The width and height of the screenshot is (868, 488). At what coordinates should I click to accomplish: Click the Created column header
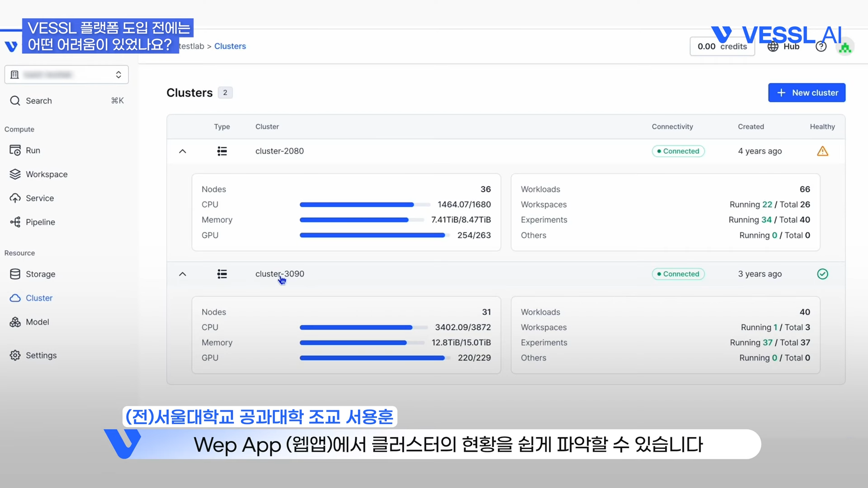751,127
